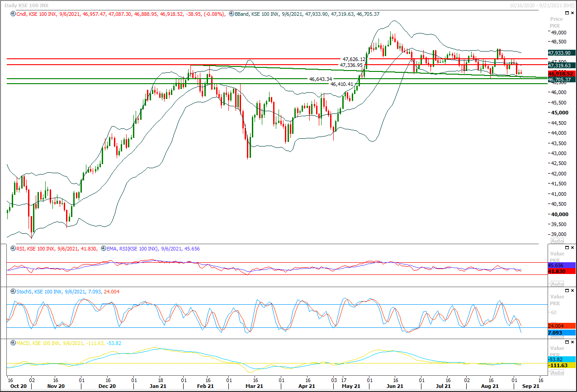Screen dimensions: 577x392
Task: Click the Jan 21 month label
Action: 158,387
